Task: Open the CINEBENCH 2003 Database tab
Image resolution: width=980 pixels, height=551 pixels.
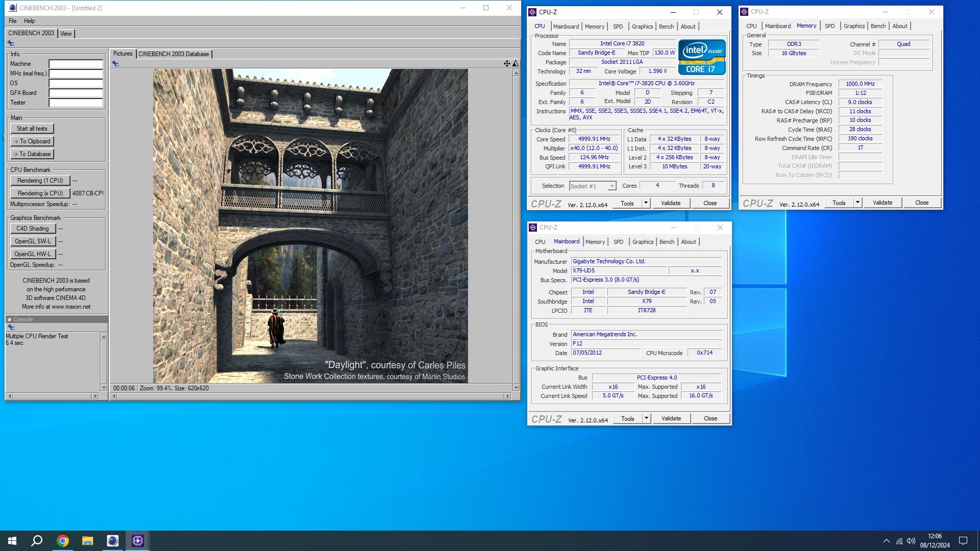Action: pyautogui.click(x=174, y=54)
